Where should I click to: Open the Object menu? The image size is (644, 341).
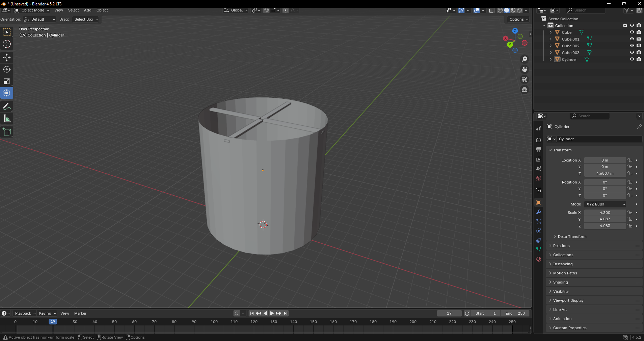pos(102,10)
